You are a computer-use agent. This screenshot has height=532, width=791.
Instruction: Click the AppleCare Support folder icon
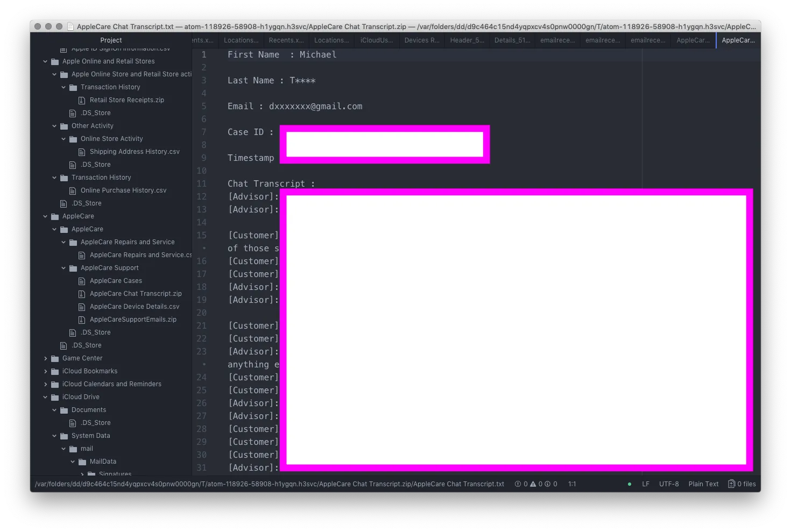[x=73, y=268]
